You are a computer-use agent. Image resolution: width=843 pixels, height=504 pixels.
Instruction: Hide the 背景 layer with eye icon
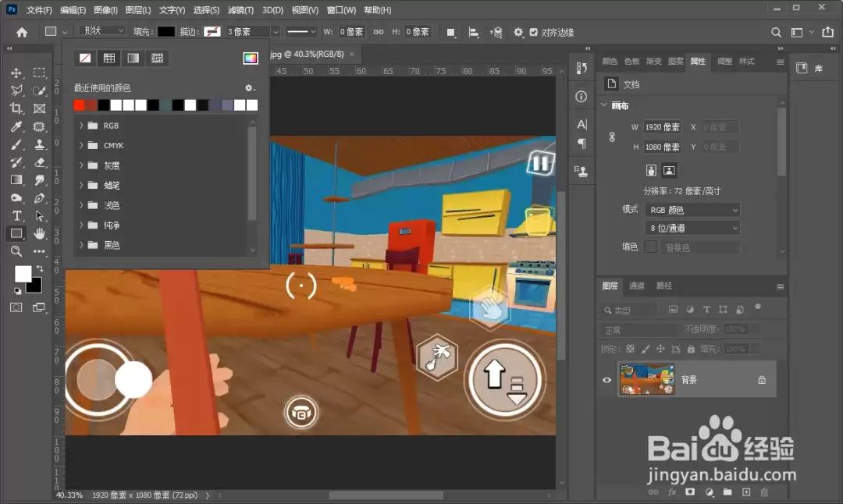607,380
